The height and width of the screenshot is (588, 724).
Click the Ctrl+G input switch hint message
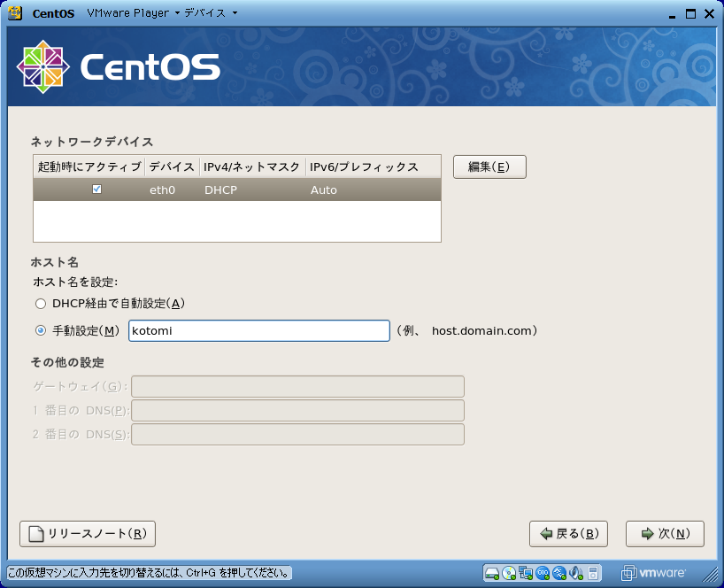tap(150, 573)
